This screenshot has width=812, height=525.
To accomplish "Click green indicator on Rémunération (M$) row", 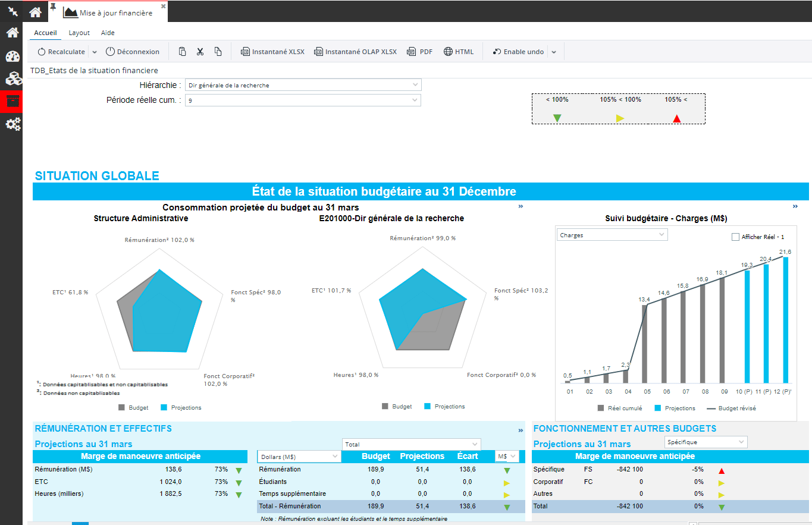I will (239, 471).
